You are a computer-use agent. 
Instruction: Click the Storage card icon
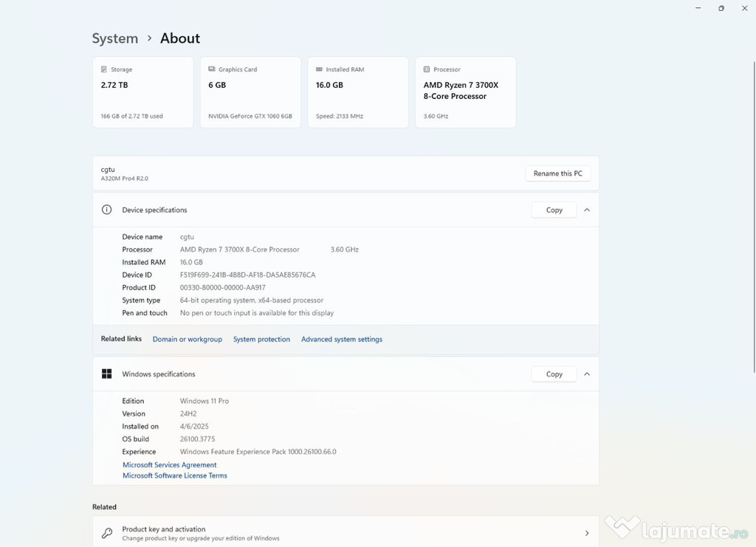tap(103, 69)
